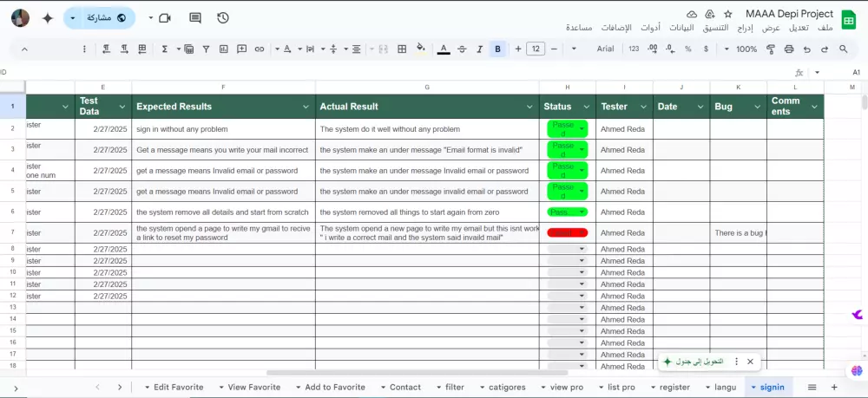This screenshot has height=398, width=868.
Task: Switch to the register sheet tab
Action: click(x=674, y=387)
